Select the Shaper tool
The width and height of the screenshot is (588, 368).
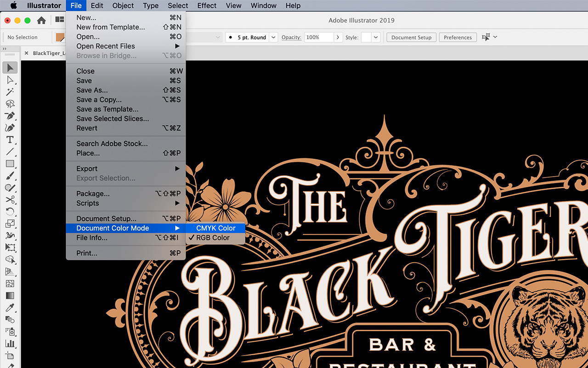[x=10, y=188]
